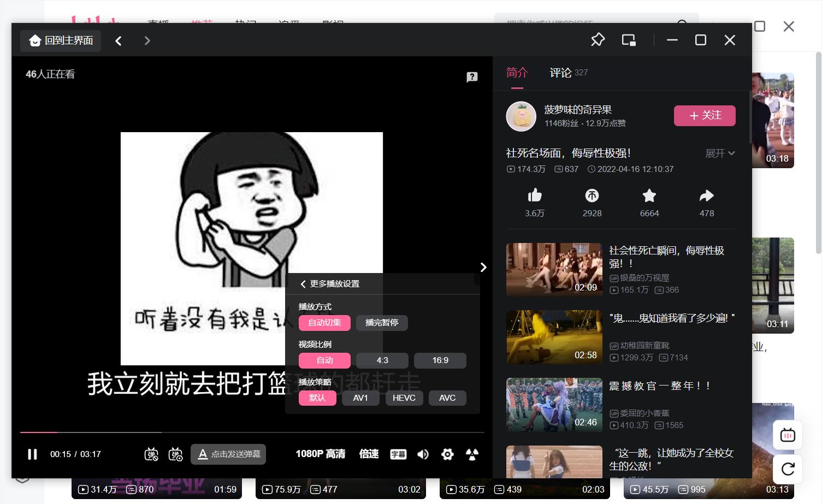Open the player settings gear

(x=447, y=454)
